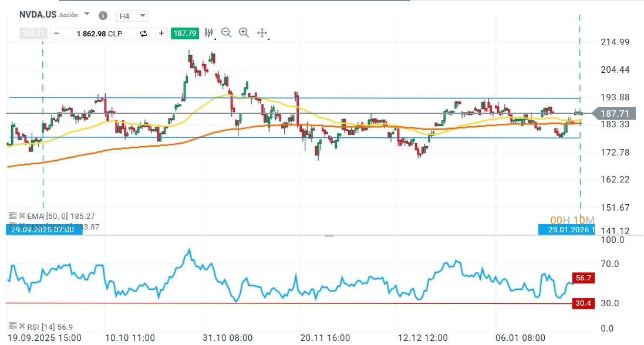Click the 151.67 price axis label
Screen dimensions: 644x345
coord(615,208)
